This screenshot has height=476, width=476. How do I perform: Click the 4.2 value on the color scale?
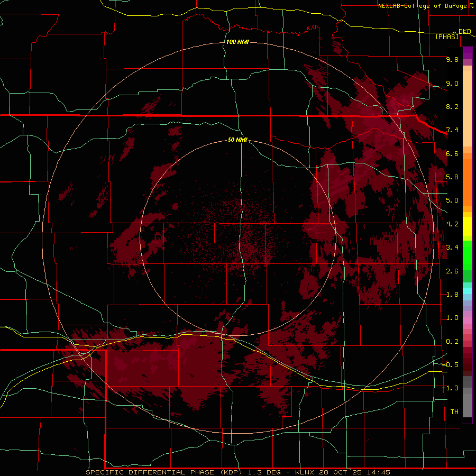tap(452, 224)
